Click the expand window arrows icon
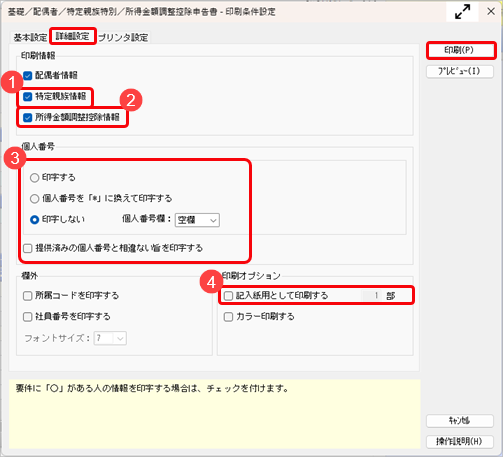The height and width of the screenshot is (458, 503). pos(463,12)
